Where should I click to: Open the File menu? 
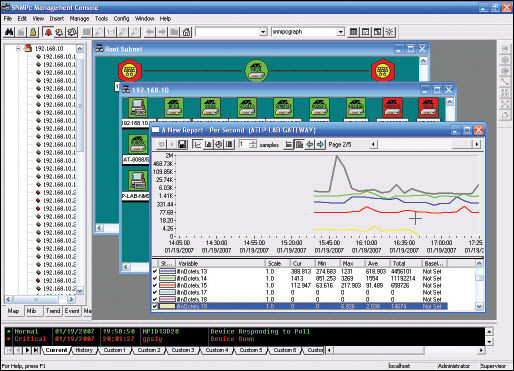click(8, 19)
